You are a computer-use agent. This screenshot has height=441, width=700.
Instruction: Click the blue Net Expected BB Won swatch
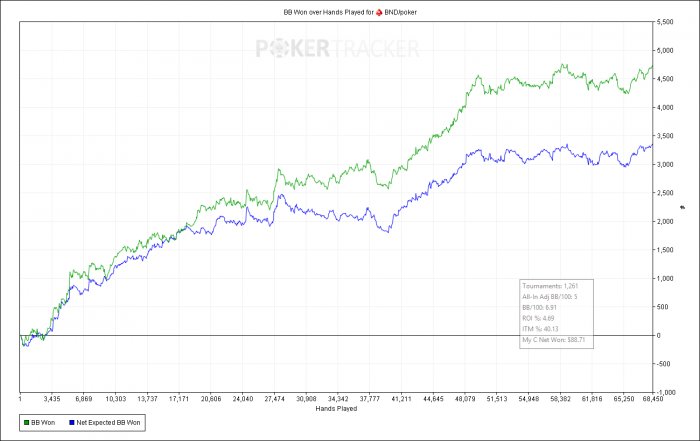tap(72, 422)
